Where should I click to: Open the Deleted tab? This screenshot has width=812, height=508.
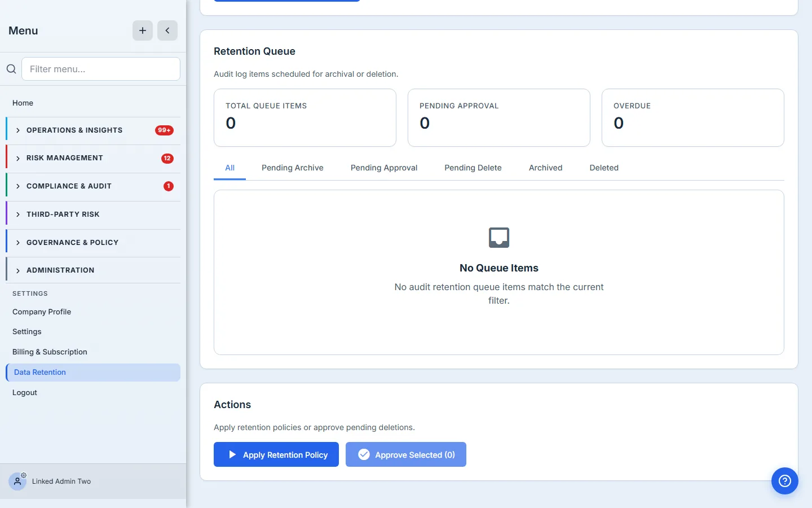coord(604,168)
